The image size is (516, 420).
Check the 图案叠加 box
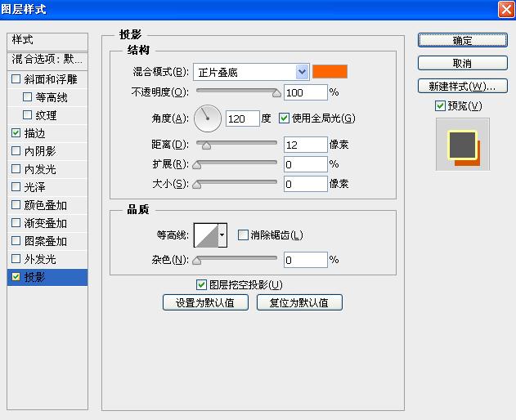[x=16, y=241]
